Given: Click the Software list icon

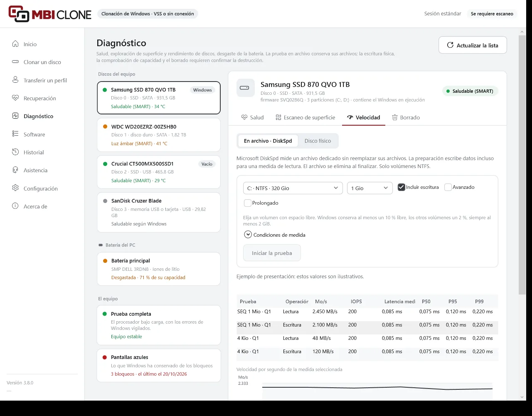Looking at the screenshot, I should [15, 134].
